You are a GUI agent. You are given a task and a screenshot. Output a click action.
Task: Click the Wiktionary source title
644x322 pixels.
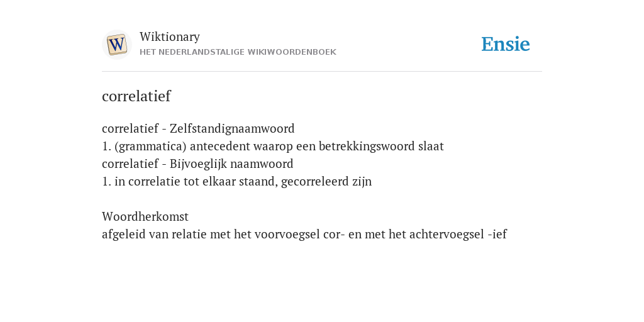click(170, 37)
